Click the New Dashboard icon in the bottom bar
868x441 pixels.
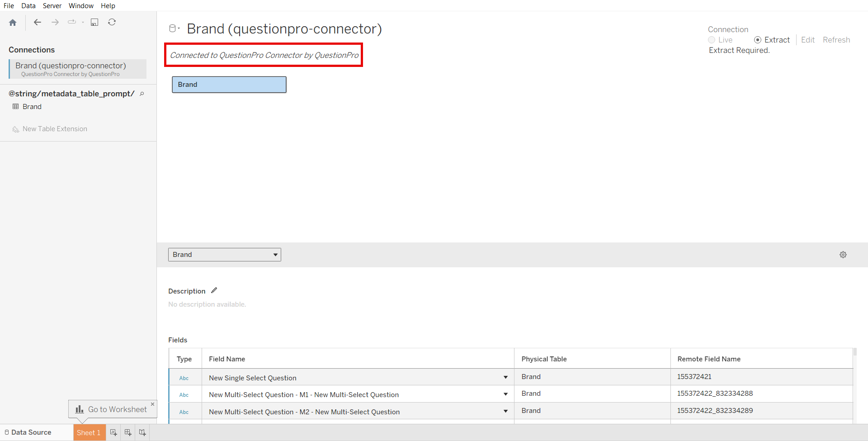[128, 432]
